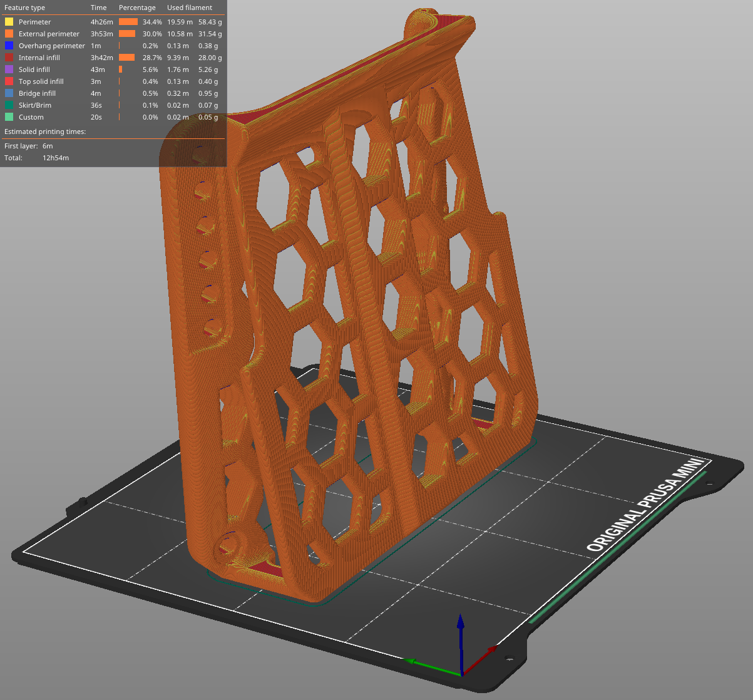753x700 pixels.
Task: Click the 34.4% Perimeter percentage bar
Action: click(128, 21)
